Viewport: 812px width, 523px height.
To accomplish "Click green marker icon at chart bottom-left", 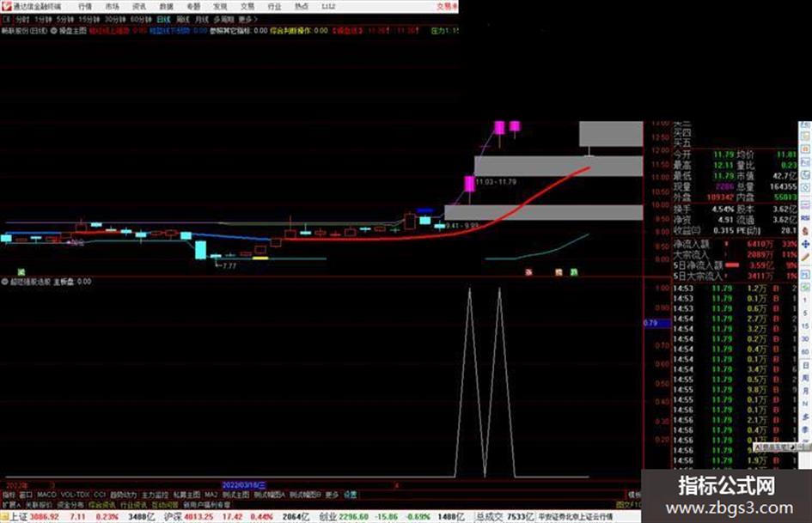I will tap(21, 272).
